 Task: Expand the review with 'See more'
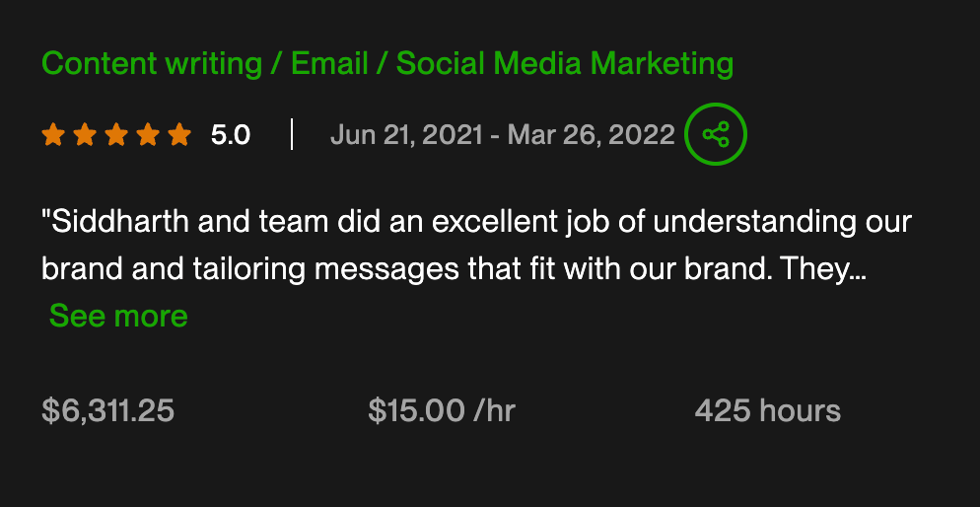coord(118,316)
